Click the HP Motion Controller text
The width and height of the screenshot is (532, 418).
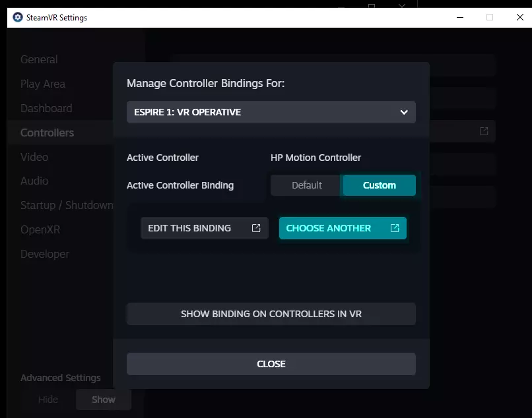[x=316, y=158]
